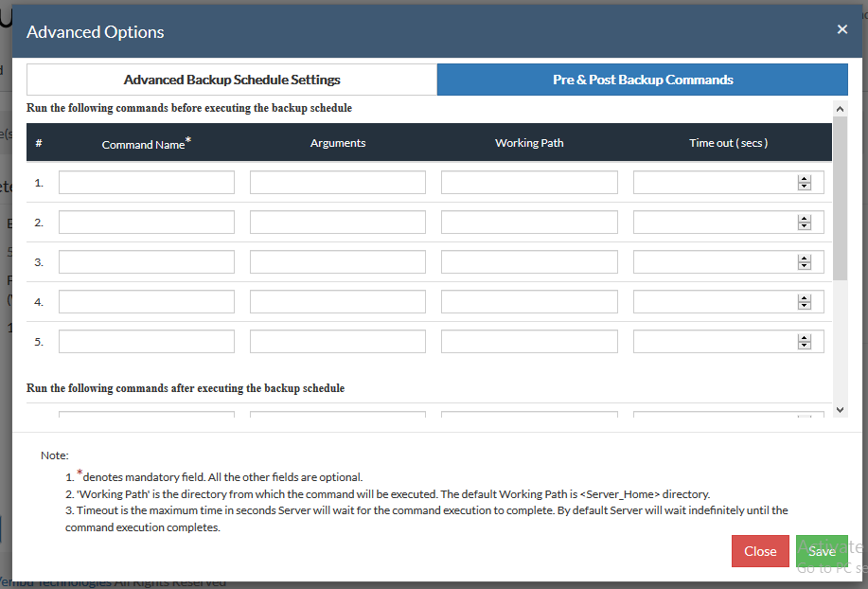Click the Command Name column header
The image size is (868, 589).
tap(146, 143)
